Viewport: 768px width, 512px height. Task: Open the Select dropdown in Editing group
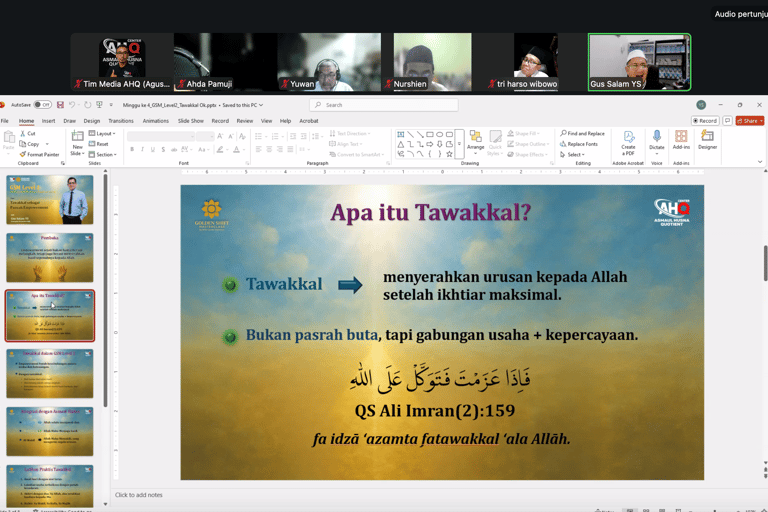tap(573, 154)
